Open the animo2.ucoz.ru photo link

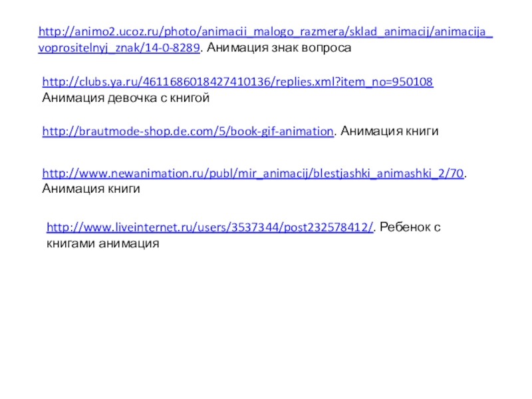point(265,31)
